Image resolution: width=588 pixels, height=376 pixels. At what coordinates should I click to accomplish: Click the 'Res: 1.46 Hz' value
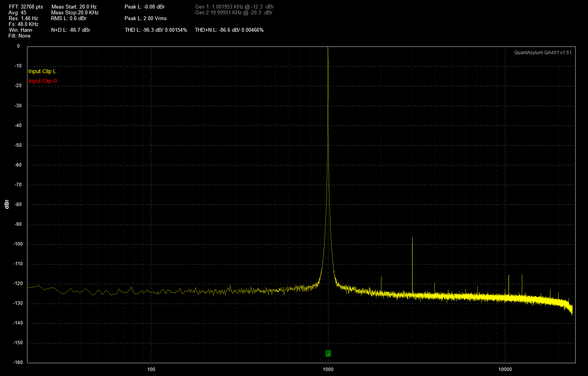pos(23,18)
